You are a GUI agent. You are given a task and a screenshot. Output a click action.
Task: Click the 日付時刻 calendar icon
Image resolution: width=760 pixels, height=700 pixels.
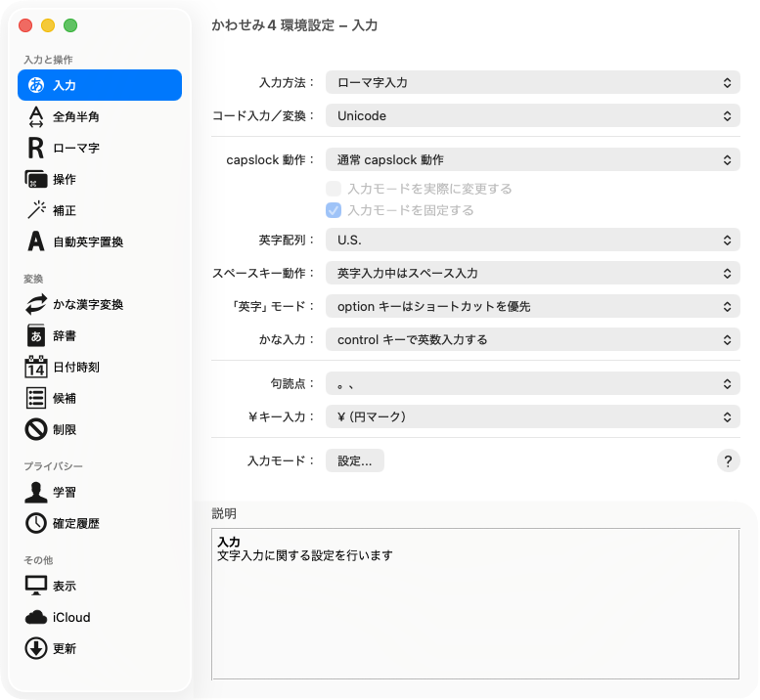(36, 367)
